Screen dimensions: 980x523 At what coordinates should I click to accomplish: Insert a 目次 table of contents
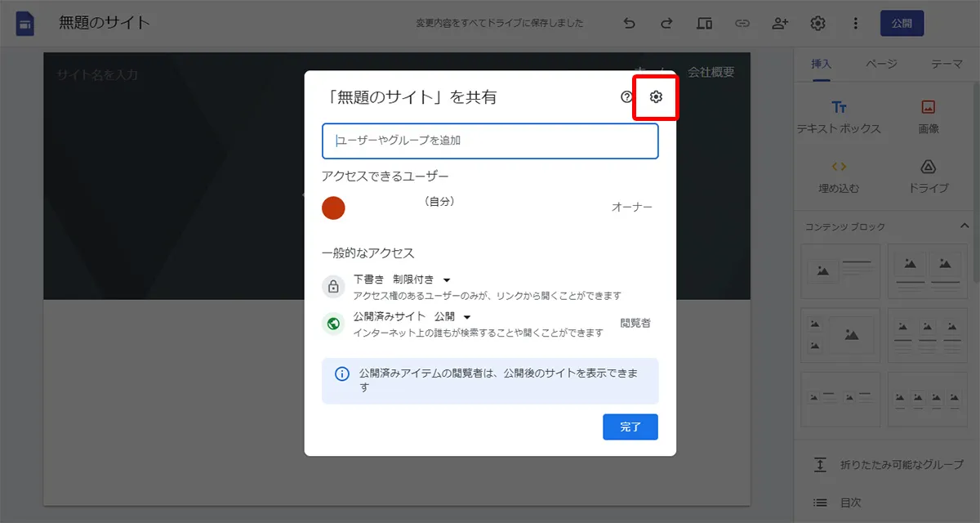(820, 502)
